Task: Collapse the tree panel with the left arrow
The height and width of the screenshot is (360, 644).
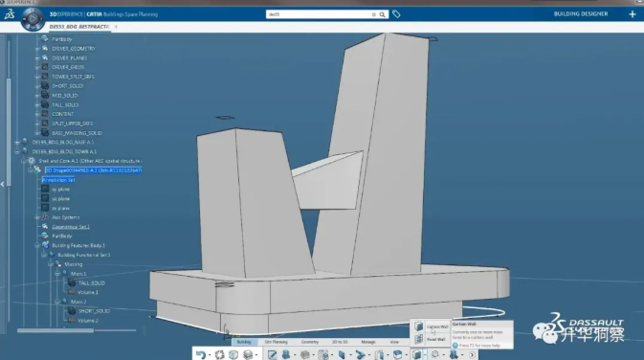Action: click(3, 184)
